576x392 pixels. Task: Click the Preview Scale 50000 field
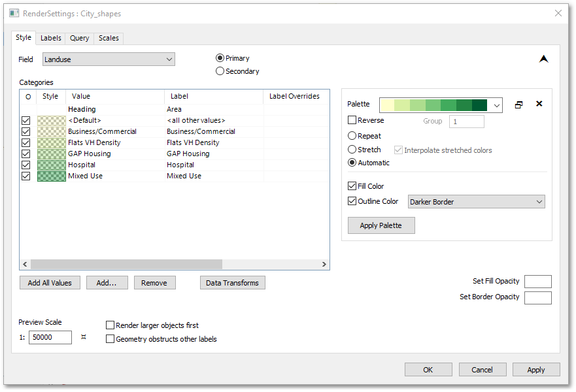point(50,337)
